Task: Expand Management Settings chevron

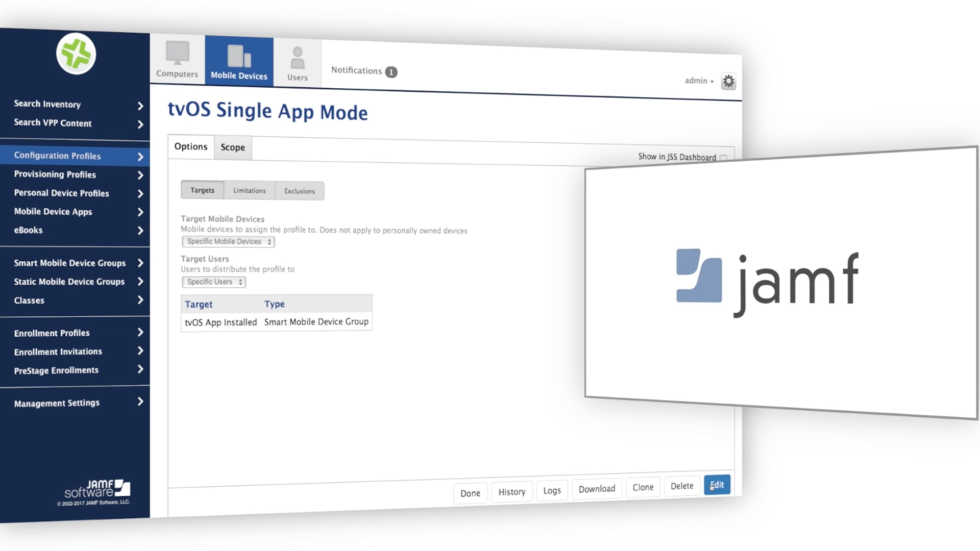Action: [x=140, y=402]
